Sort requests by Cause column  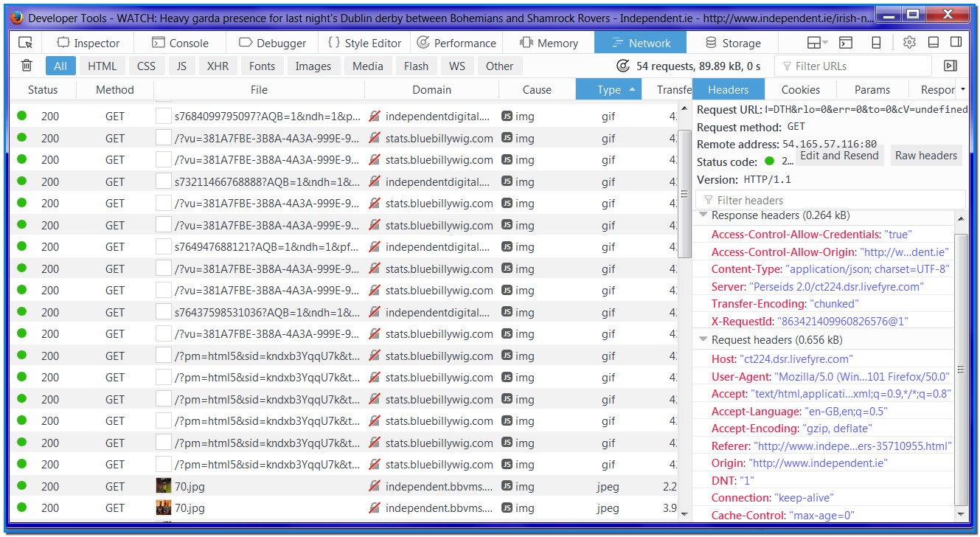click(537, 90)
